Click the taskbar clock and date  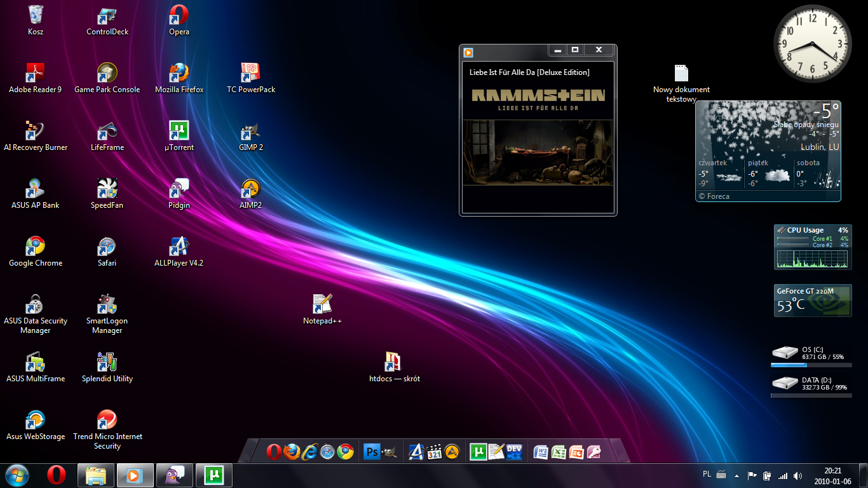pyautogui.click(x=832, y=475)
